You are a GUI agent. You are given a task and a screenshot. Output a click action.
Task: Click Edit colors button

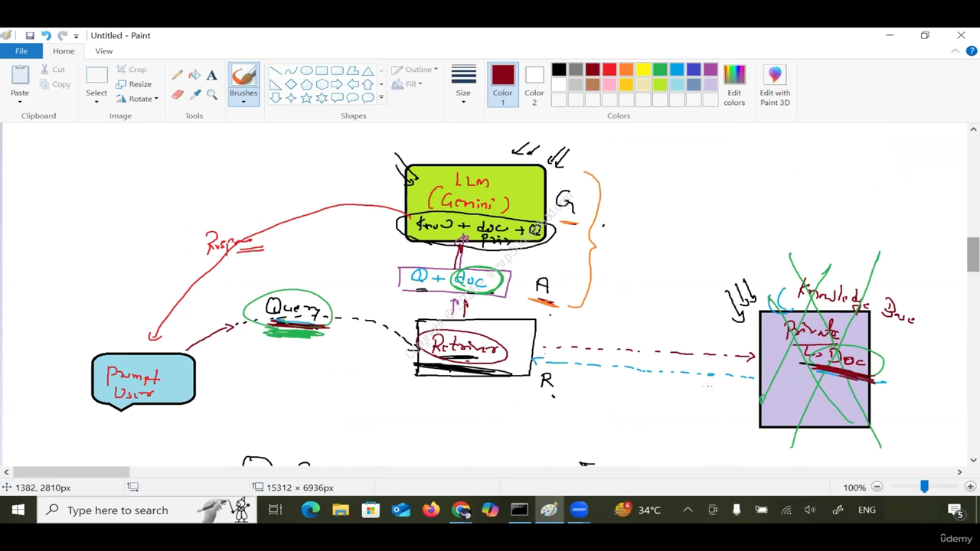coord(734,85)
